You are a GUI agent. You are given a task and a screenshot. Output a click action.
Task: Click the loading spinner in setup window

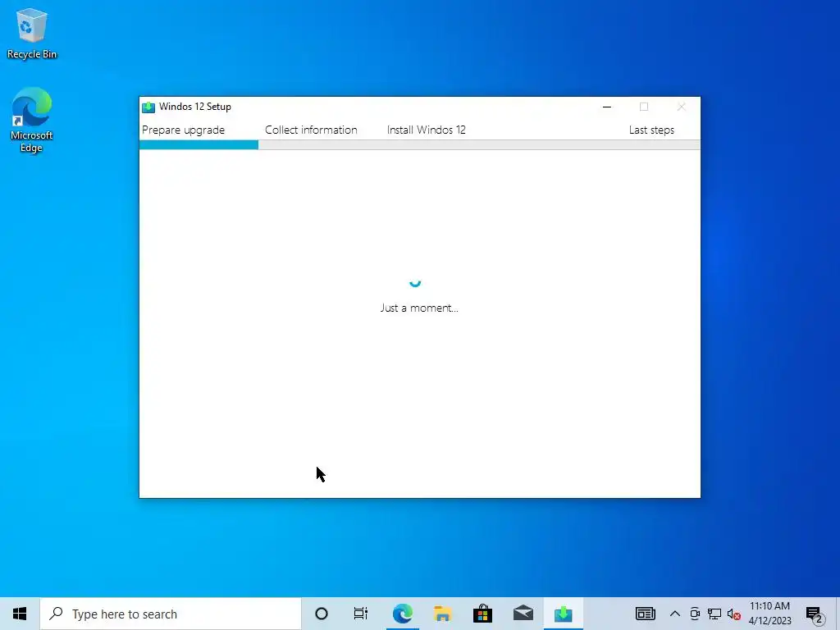(415, 282)
